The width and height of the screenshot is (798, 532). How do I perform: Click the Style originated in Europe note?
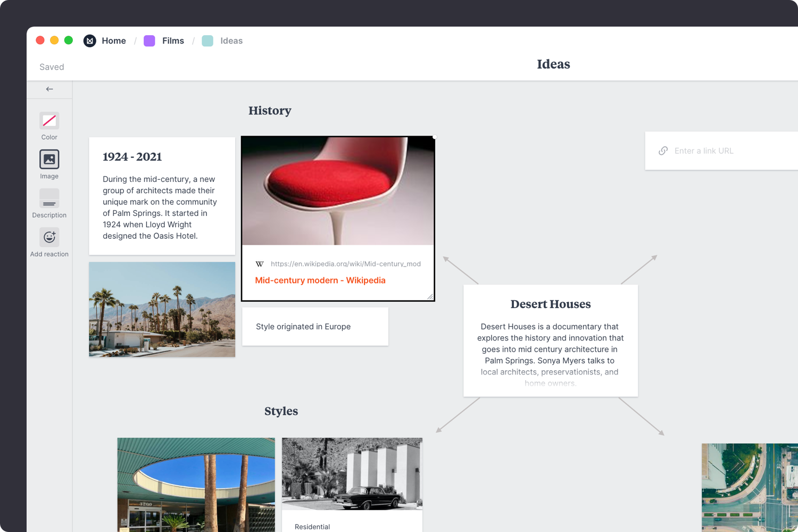click(315, 327)
